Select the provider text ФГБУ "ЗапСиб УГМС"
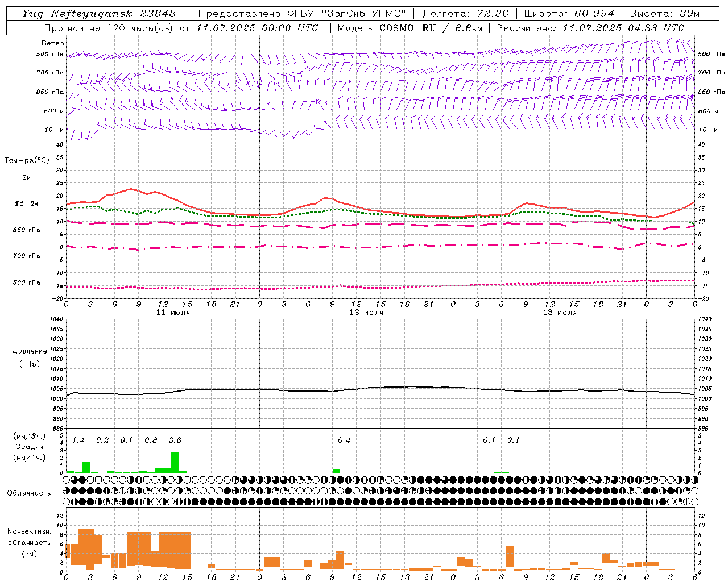Viewport: 728px width, 582px height. tap(346, 14)
